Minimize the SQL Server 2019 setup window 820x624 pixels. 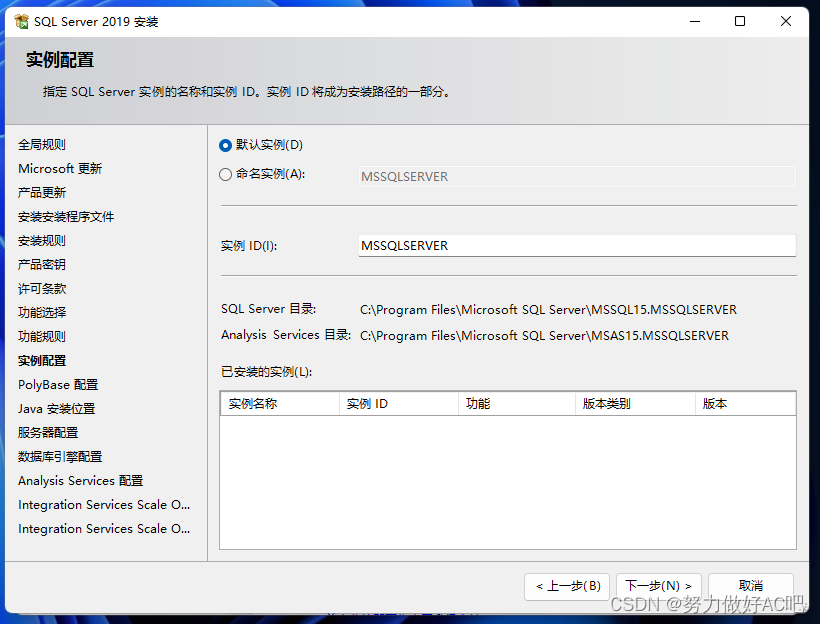pyautogui.click(x=695, y=21)
